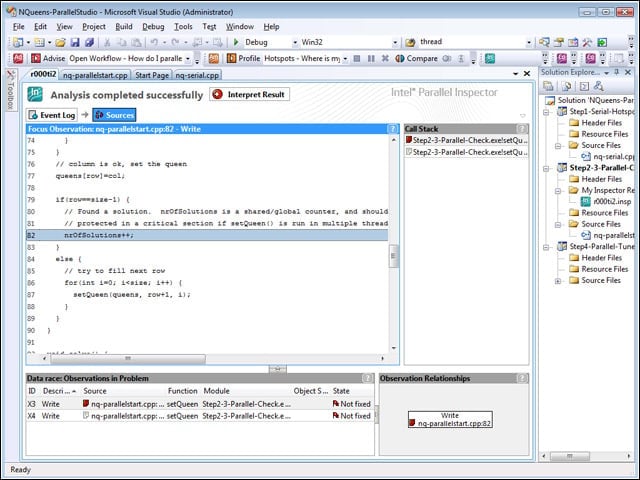Viewport: 640px width, 480px height.
Task: Select the X3 Write observation row
Action: 200,404
